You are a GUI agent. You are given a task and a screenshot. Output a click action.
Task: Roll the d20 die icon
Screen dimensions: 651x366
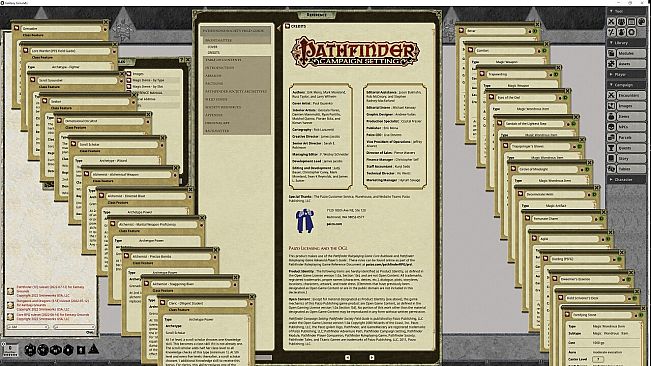[29, 350]
